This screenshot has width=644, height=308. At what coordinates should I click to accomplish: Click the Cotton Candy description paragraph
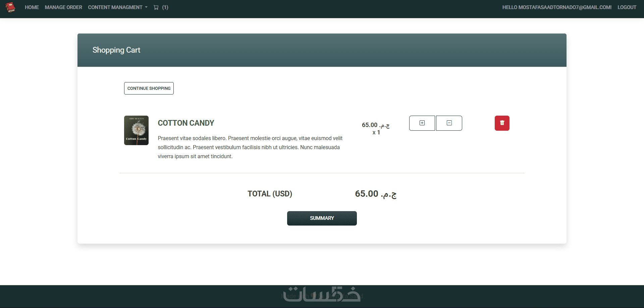(x=250, y=147)
